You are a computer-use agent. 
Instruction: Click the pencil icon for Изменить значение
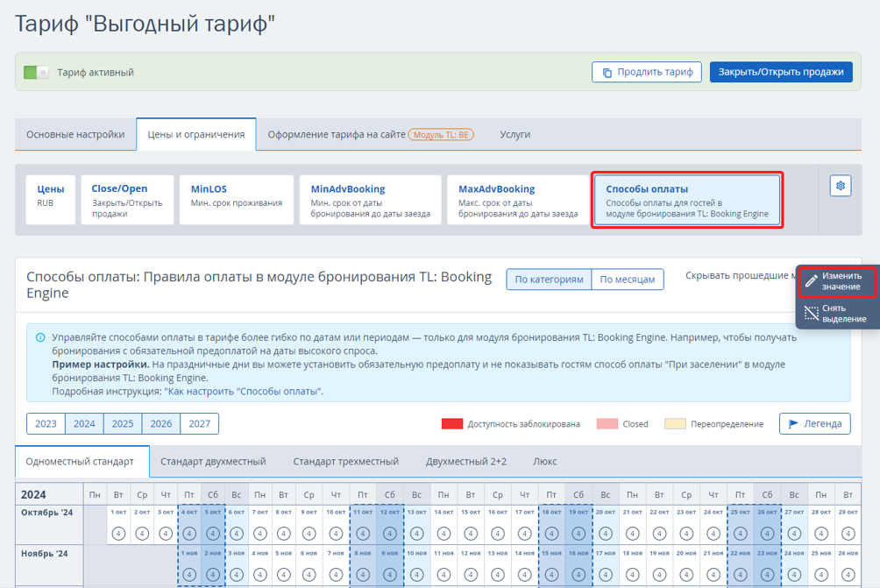[x=812, y=281]
